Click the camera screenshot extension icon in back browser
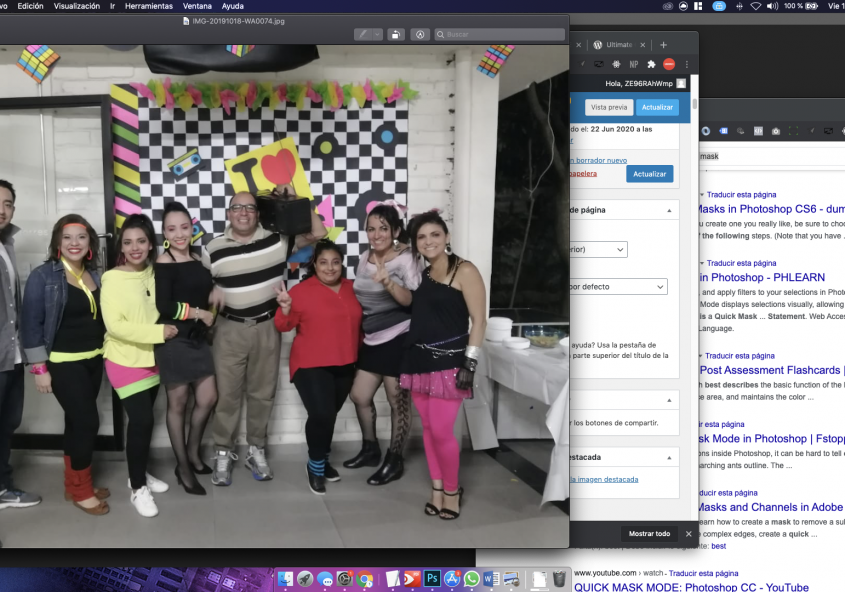845x592 pixels. pyautogui.click(x=775, y=131)
